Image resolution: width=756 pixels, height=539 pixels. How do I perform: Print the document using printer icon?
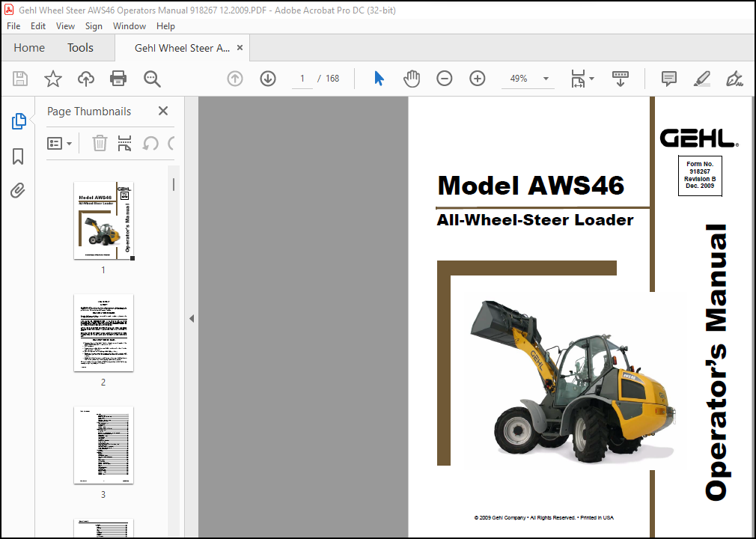(x=118, y=79)
